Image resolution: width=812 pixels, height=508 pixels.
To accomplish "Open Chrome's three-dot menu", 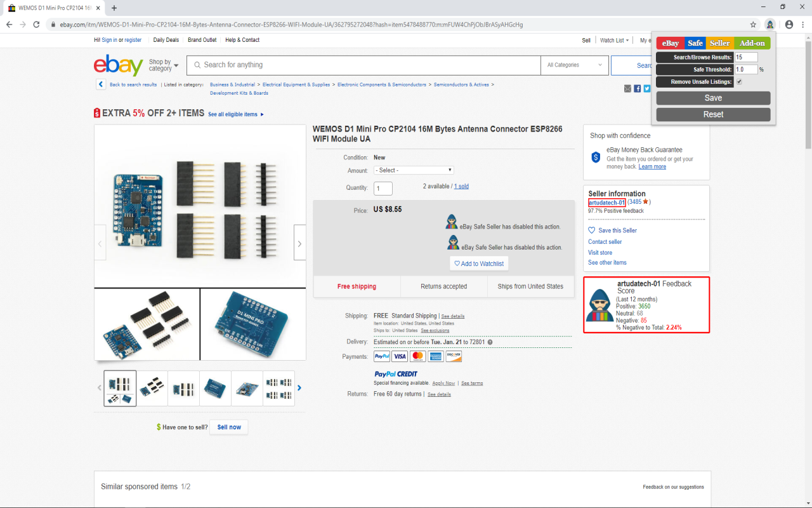I will 802,25.
